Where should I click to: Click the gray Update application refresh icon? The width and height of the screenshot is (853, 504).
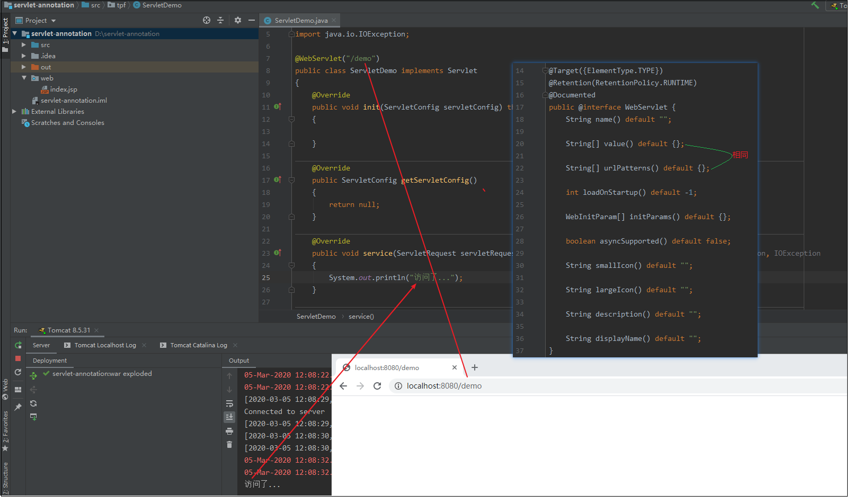pos(18,373)
